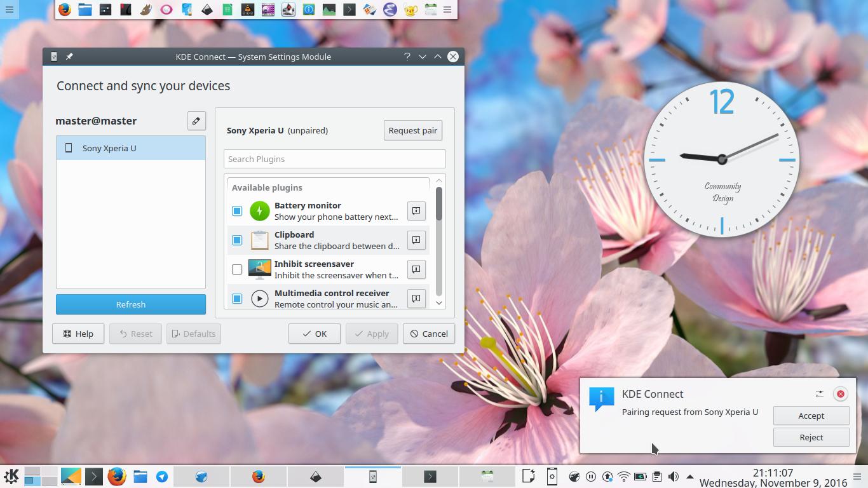Open the clipboard manager tray icon
The image size is (868, 488).
pos(657,476)
